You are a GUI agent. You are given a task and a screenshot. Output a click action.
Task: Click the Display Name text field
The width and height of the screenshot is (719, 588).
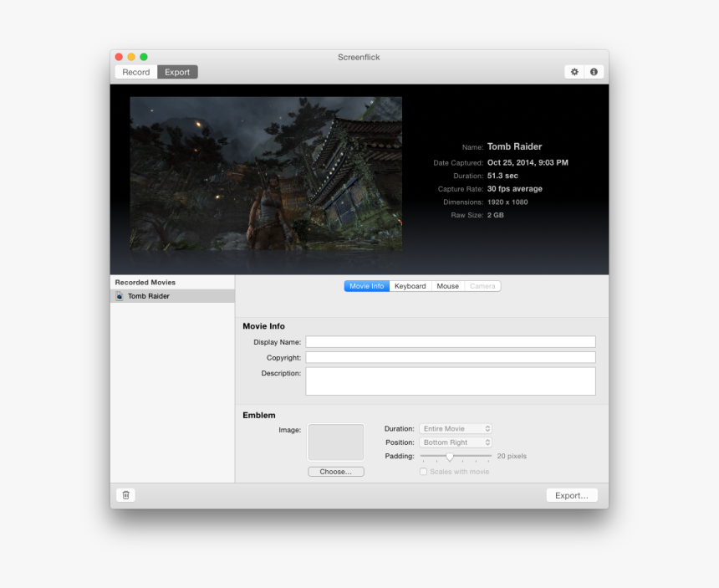tap(451, 342)
